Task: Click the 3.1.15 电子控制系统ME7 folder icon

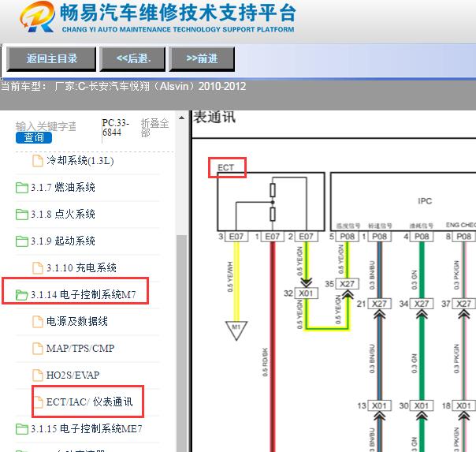Action: tap(22, 429)
